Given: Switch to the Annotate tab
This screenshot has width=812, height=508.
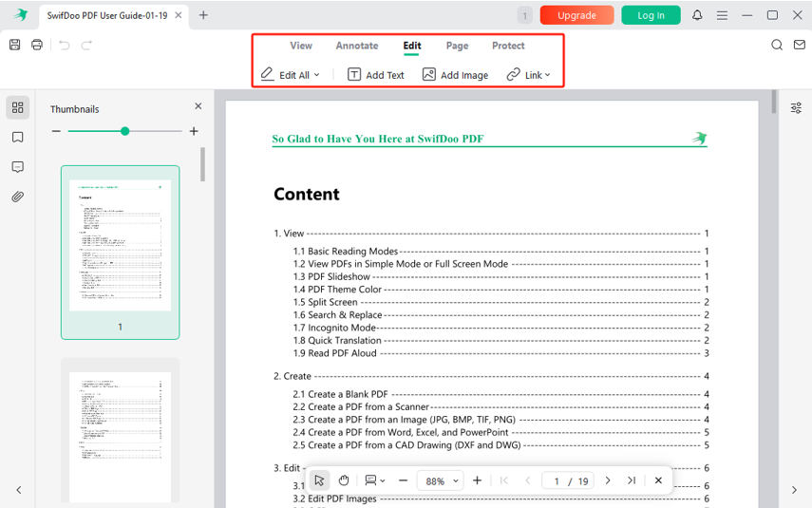Looking at the screenshot, I should tap(357, 46).
